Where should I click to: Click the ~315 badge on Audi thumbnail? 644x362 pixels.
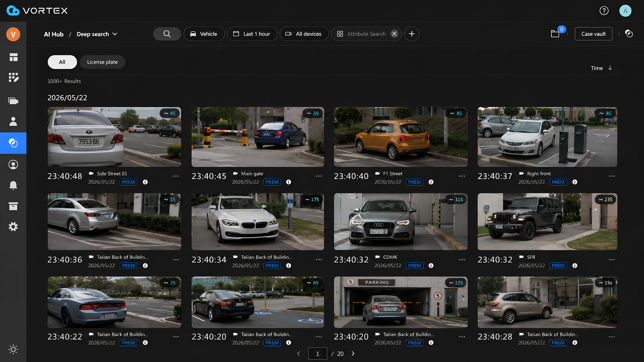click(x=456, y=200)
